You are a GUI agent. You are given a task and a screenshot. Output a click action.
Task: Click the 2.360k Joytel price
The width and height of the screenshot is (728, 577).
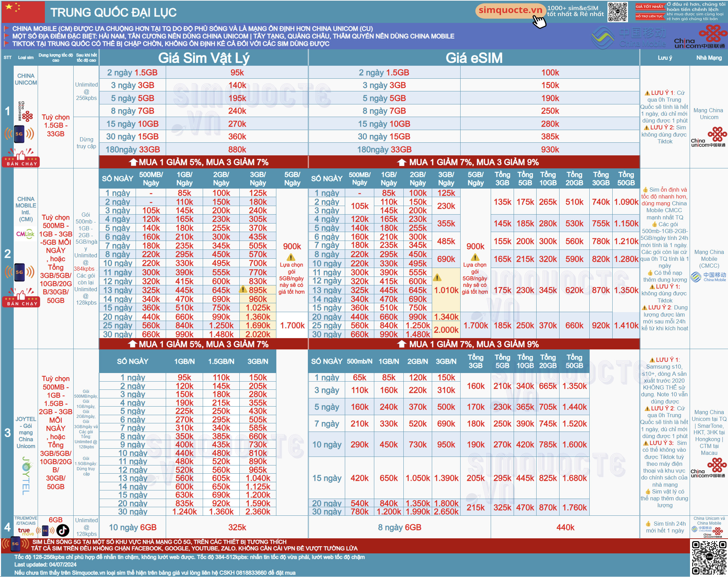[x=258, y=512]
